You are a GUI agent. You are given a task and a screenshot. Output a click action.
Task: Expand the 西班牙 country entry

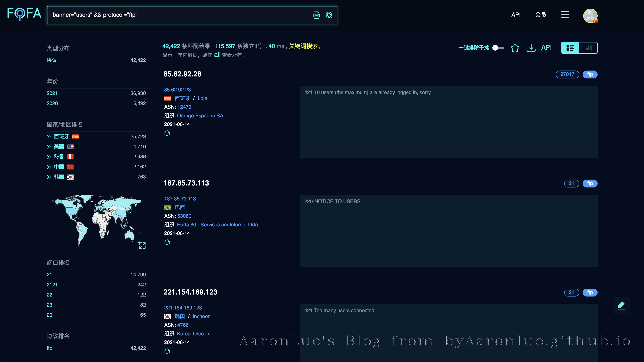(x=49, y=137)
